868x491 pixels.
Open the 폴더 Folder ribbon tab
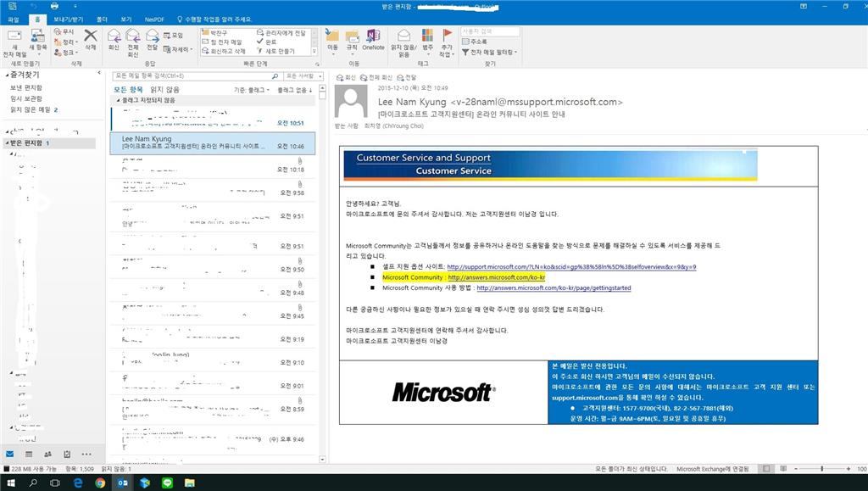coord(102,20)
